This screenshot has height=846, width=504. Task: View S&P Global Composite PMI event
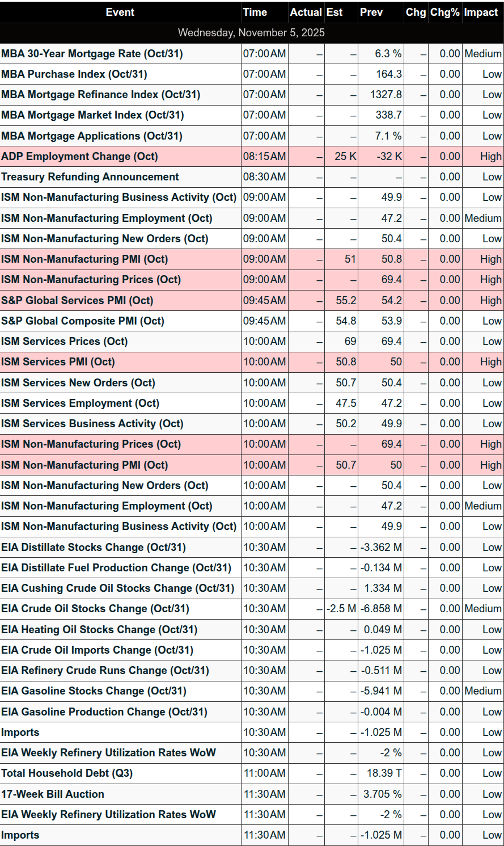tap(83, 321)
